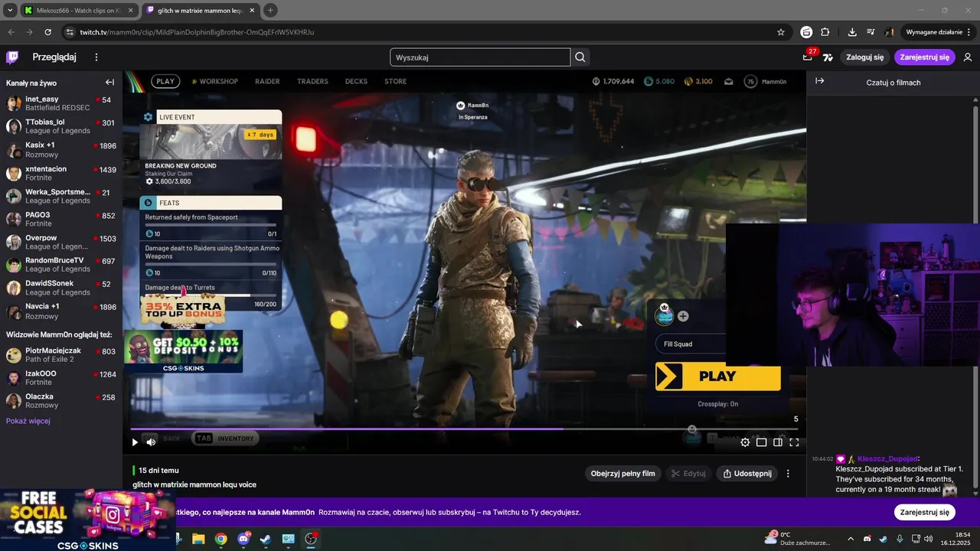Toggle theatre mode in the player

click(x=778, y=442)
